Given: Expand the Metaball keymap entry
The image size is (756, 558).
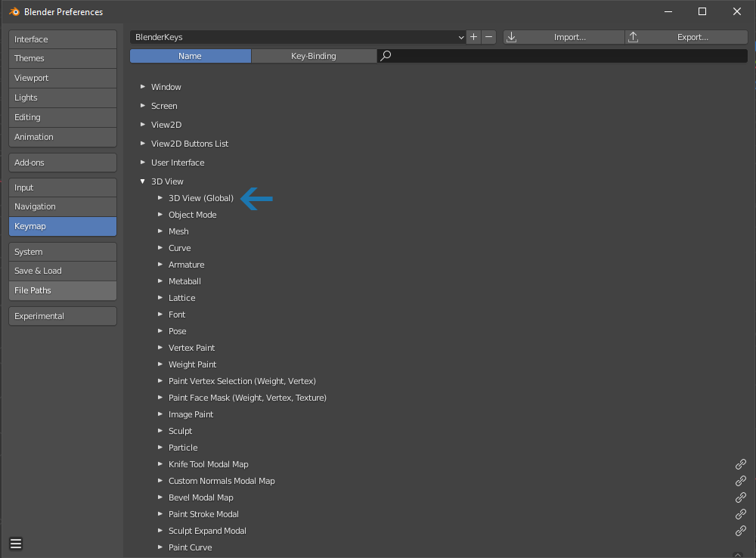Looking at the screenshot, I should pyautogui.click(x=160, y=281).
